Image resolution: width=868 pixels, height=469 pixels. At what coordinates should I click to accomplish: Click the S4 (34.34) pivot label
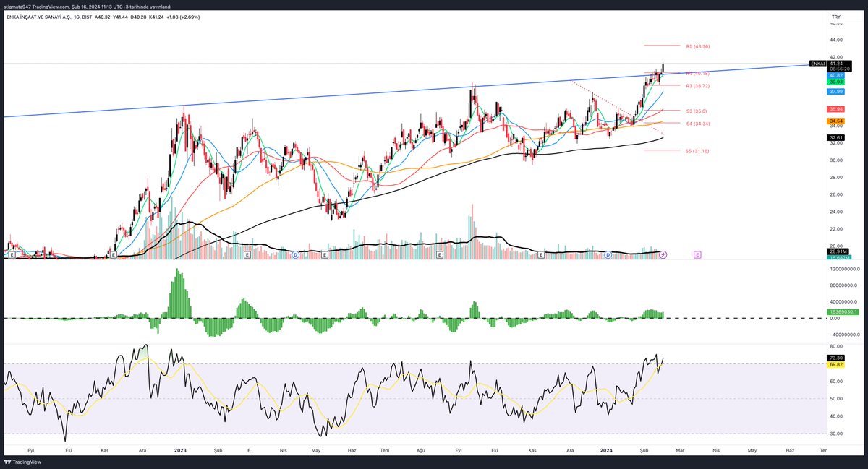(698, 124)
